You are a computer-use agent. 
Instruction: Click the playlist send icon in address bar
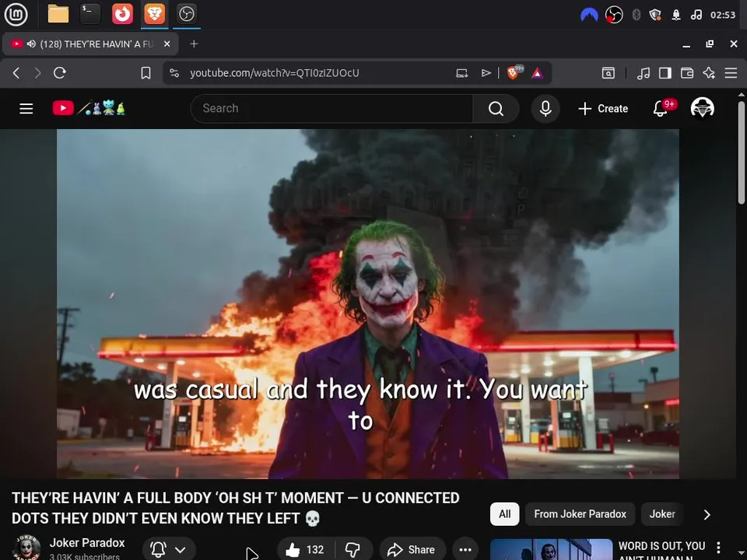486,73
